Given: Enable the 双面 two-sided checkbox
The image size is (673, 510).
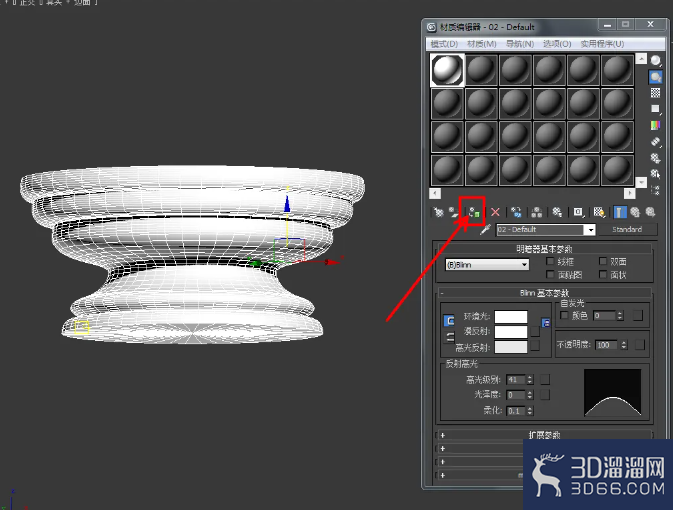Looking at the screenshot, I should tap(603, 261).
